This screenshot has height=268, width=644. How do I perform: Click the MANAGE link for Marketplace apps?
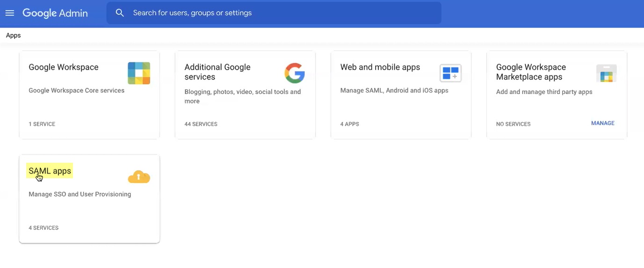point(602,123)
